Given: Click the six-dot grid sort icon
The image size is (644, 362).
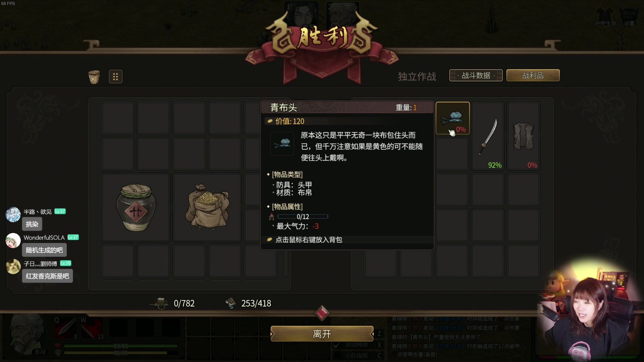Looking at the screenshot, I should (115, 77).
